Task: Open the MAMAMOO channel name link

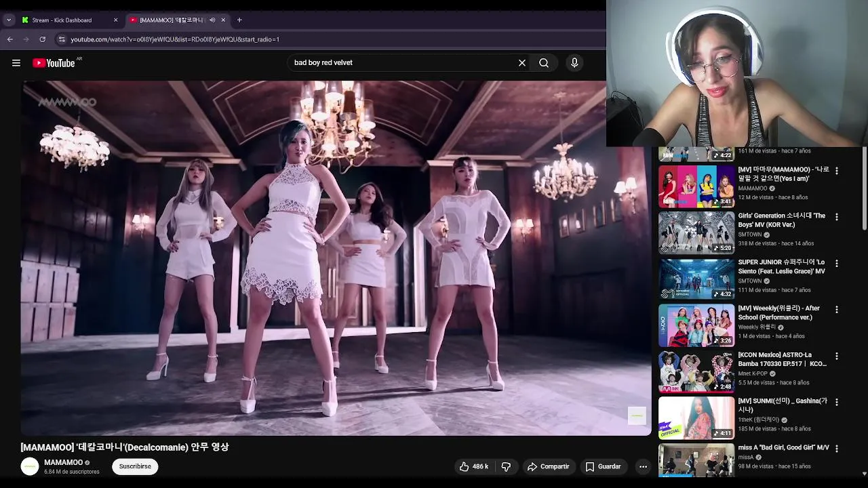Action: coord(63,462)
